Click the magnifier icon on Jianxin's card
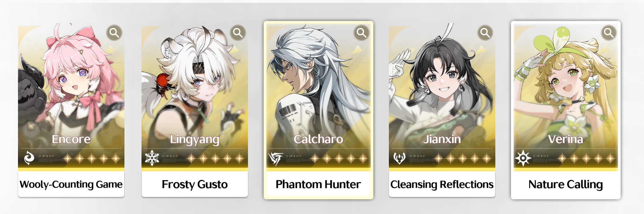Image resolution: width=644 pixels, height=214 pixels. coord(485,33)
